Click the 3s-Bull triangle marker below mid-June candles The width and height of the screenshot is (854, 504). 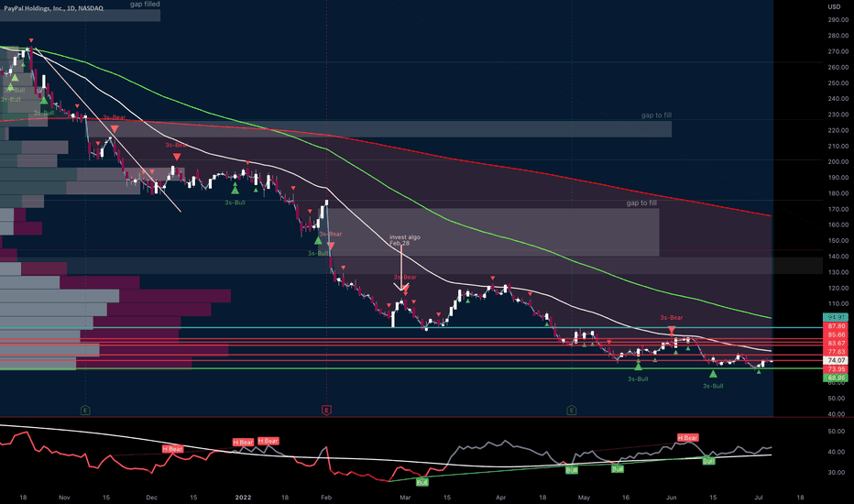point(713,374)
